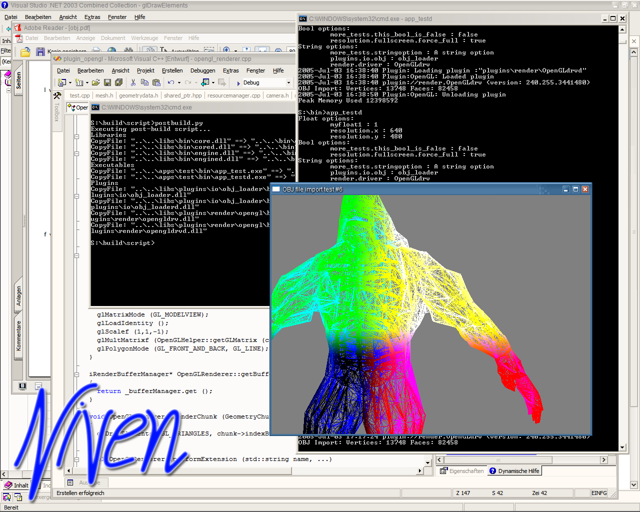Image resolution: width=640 pixels, height=512 pixels.
Task: Select the Dynamische Hilfe tab
Action: tap(514, 471)
